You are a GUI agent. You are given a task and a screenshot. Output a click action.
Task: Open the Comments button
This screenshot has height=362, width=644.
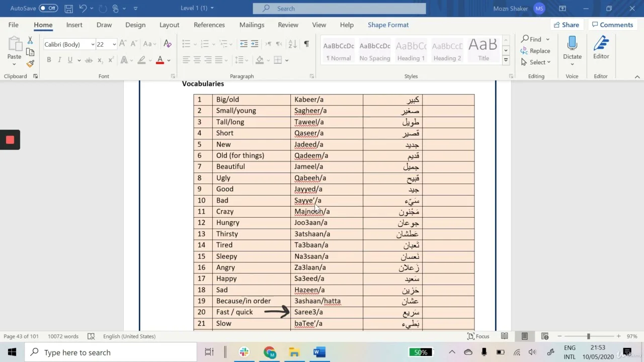click(x=612, y=25)
